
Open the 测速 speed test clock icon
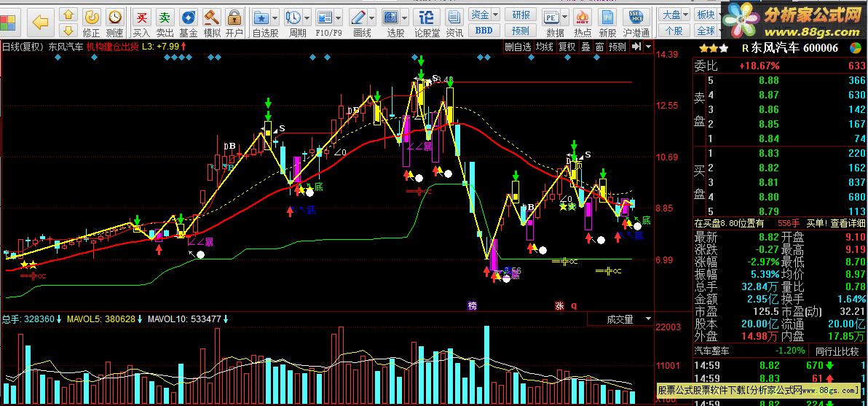click(x=114, y=17)
